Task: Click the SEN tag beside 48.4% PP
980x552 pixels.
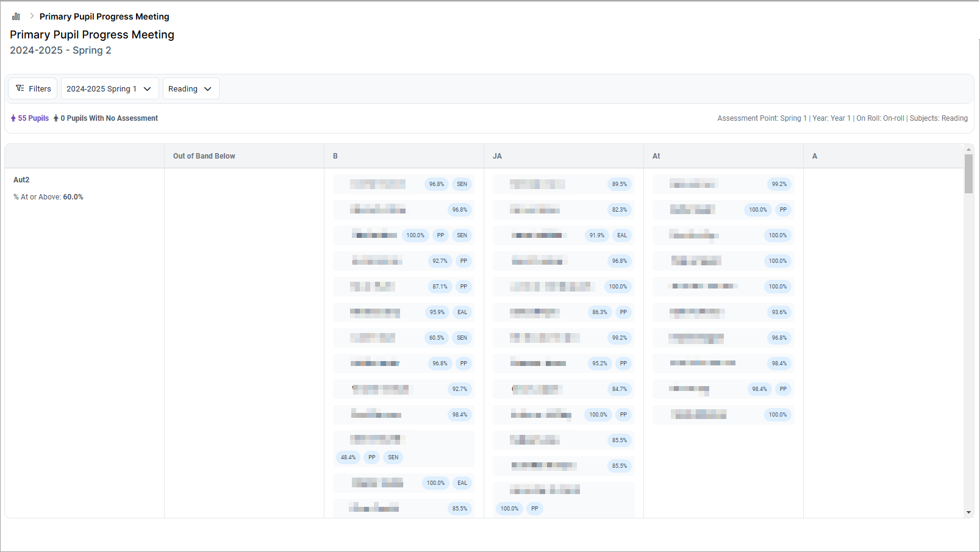Action: point(393,457)
